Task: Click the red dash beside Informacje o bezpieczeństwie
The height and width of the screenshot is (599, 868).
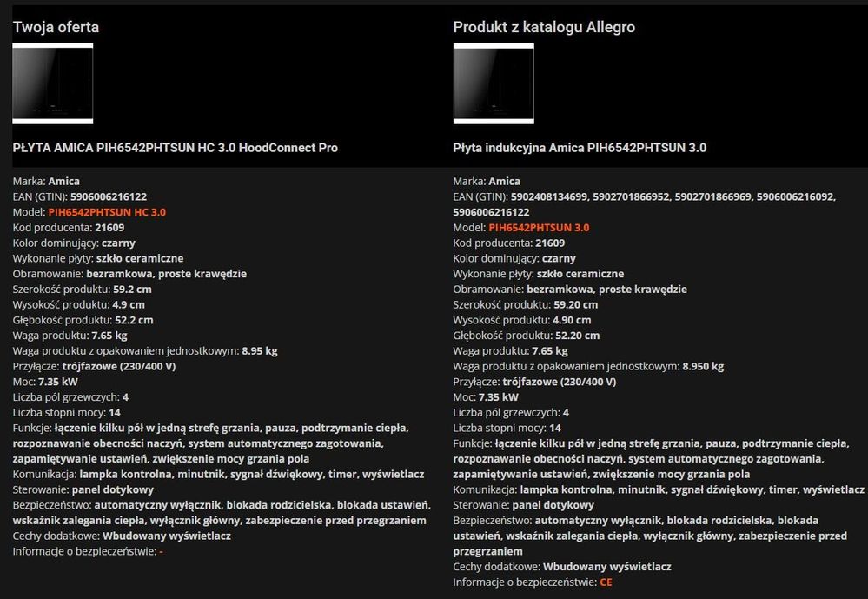Action: click(161, 551)
